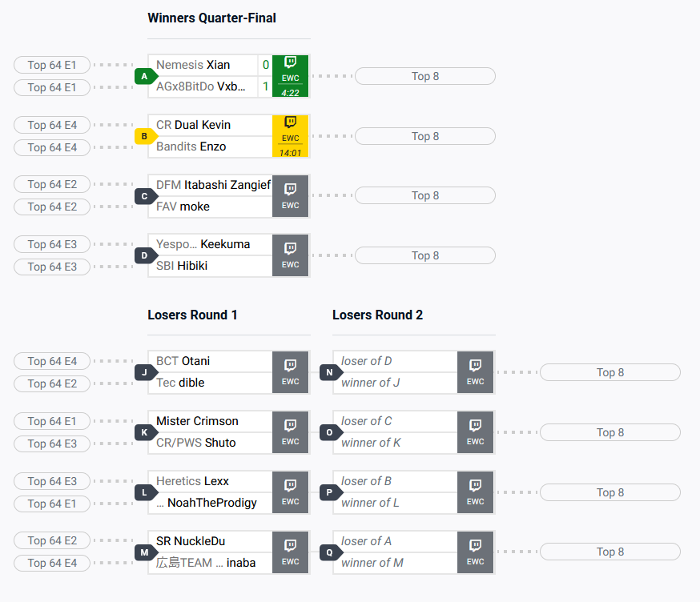Viewport: 700px width, 602px height.
Task: Follow Top 8 link from match B
Action: pos(425,136)
